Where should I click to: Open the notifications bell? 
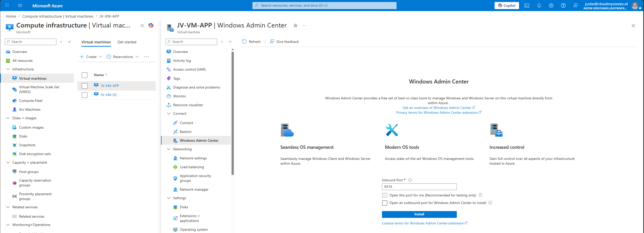(x=539, y=6)
